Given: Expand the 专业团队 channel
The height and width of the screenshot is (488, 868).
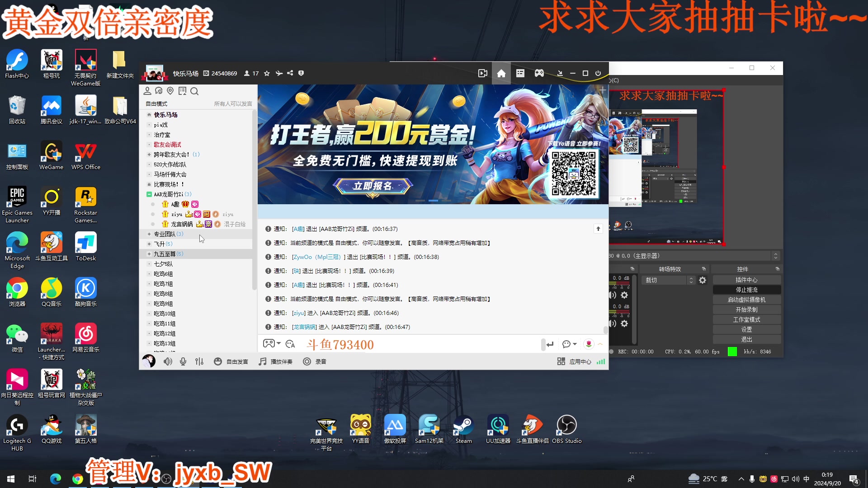Looking at the screenshot, I should (149, 234).
